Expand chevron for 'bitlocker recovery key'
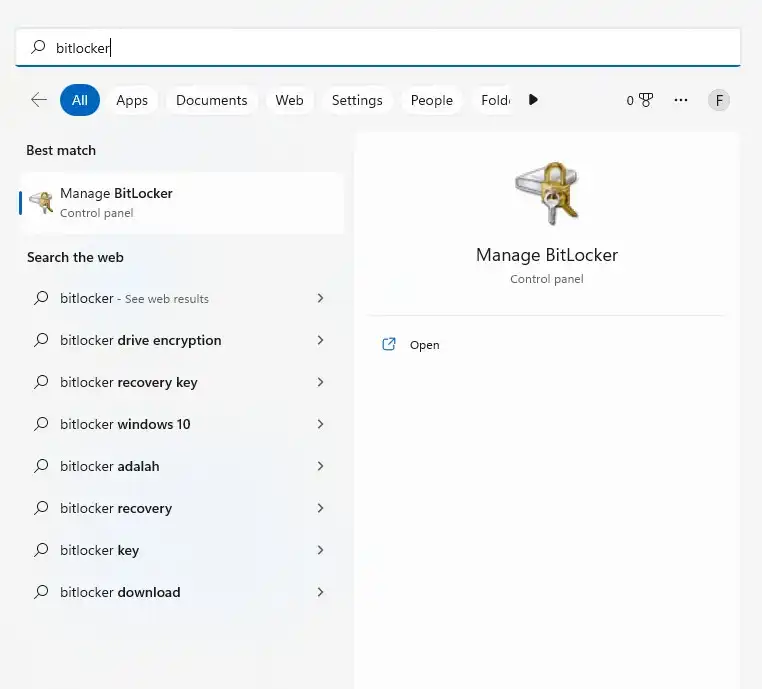Image resolution: width=762 pixels, height=689 pixels. click(320, 382)
